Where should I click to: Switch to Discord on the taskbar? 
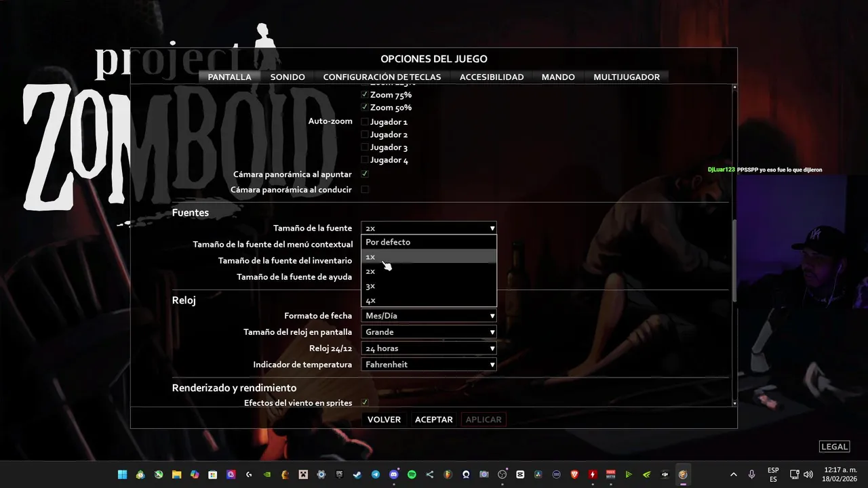point(393,474)
